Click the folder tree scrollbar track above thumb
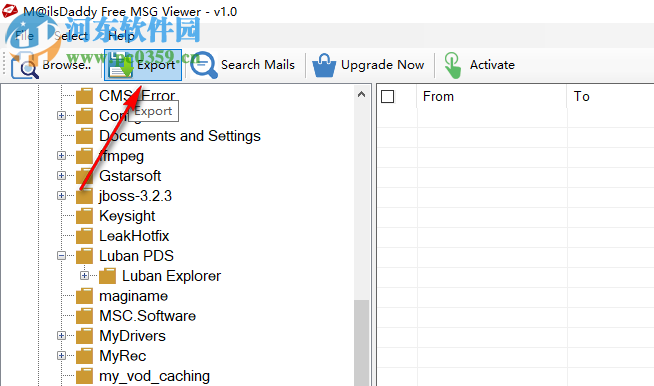Image resolution: width=654 pixels, height=386 pixels. point(362,201)
